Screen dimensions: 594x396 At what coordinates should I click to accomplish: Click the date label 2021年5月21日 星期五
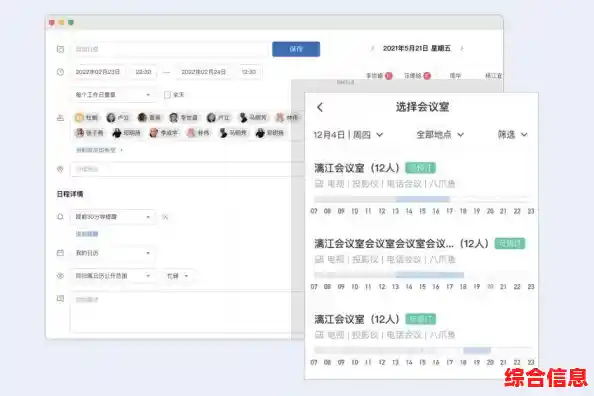tap(417, 49)
